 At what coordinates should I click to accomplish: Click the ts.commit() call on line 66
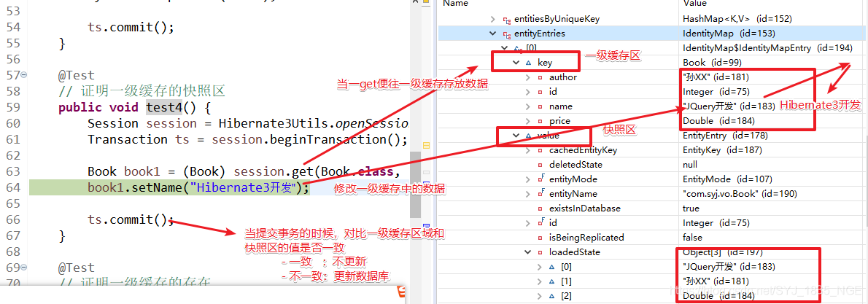(131, 220)
